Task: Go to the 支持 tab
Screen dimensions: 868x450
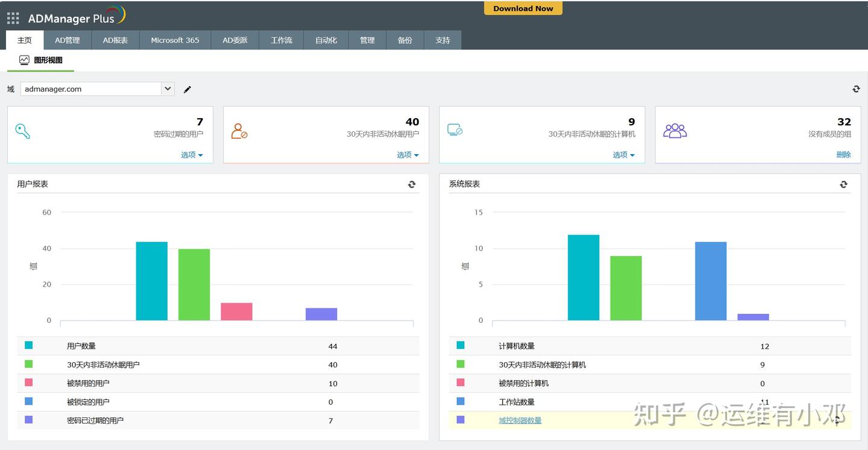Action: [442, 40]
